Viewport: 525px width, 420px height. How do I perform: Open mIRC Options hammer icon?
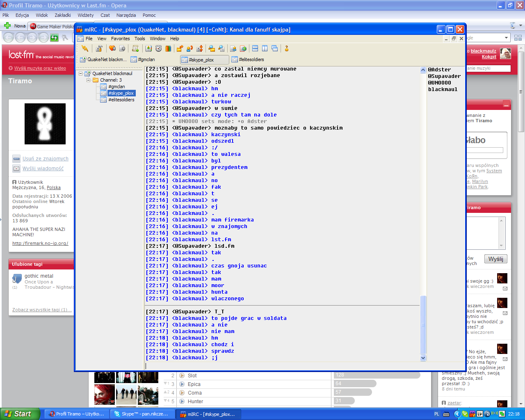99,48
